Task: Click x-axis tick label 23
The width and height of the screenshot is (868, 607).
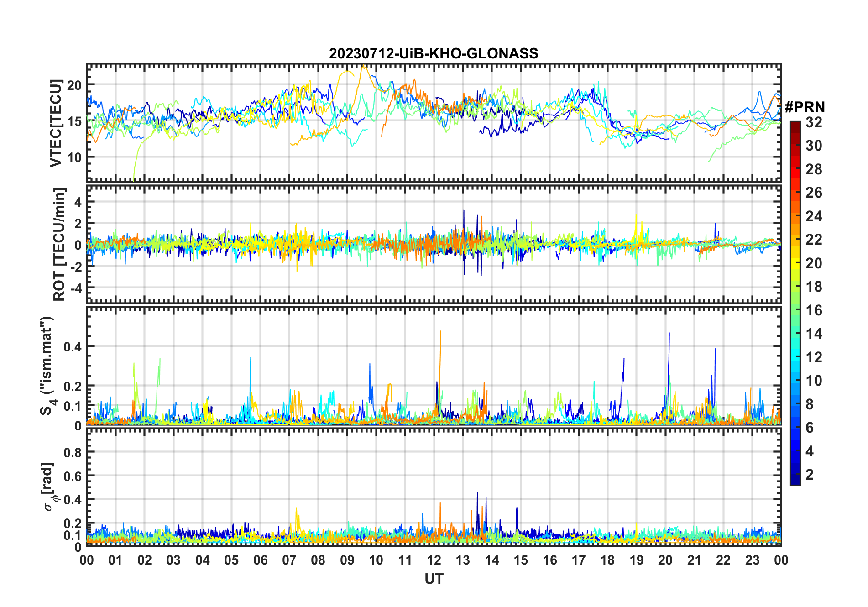Action: [752, 560]
